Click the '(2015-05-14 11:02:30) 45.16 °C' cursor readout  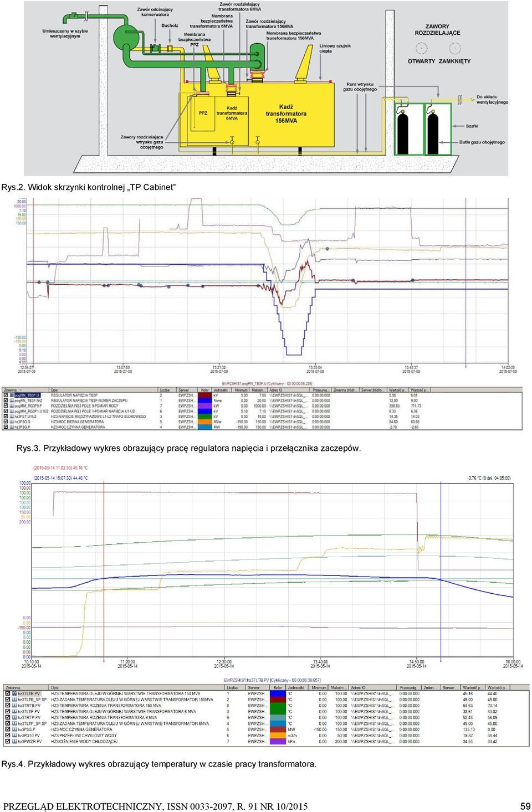tap(60, 468)
